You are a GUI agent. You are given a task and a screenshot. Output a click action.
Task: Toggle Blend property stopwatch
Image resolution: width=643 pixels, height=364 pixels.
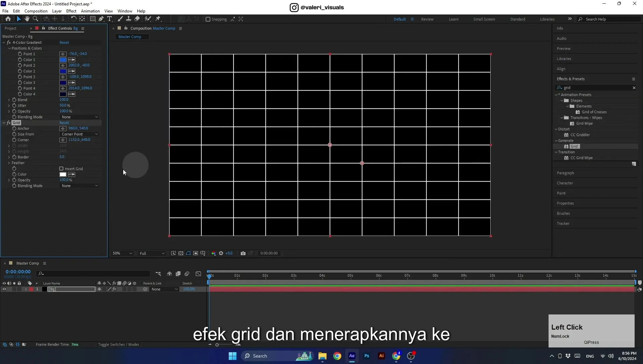[14, 100]
